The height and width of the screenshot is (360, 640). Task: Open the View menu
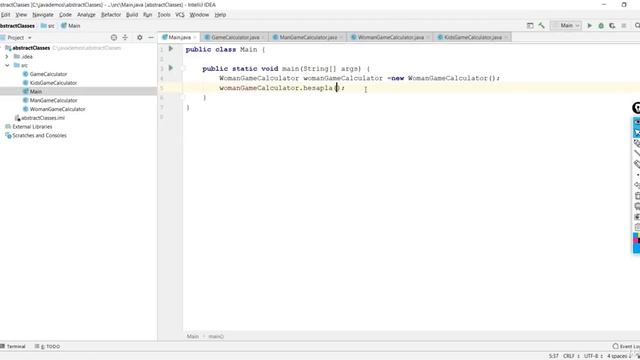pyautogui.click(x=21, y=15)
